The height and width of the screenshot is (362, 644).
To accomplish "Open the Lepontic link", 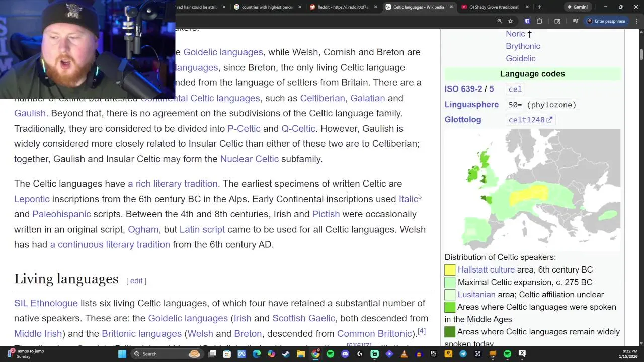I will (x=32, y=199).
